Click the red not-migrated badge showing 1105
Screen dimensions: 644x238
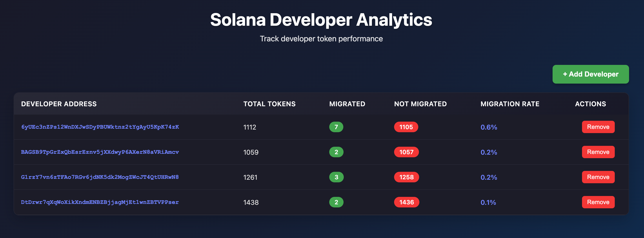tap(406, 127)
